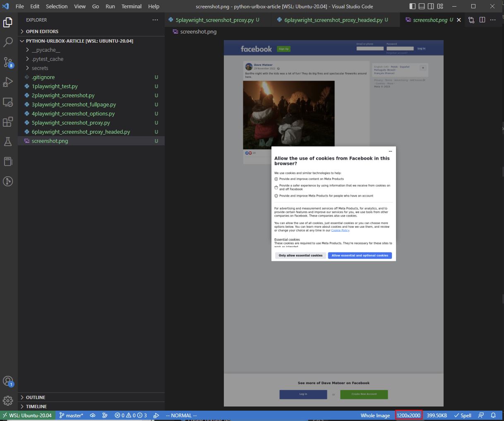This screenshot has width=504, height=421.
Task: Expand the TIMELINE section
Action: click(36, 407)
